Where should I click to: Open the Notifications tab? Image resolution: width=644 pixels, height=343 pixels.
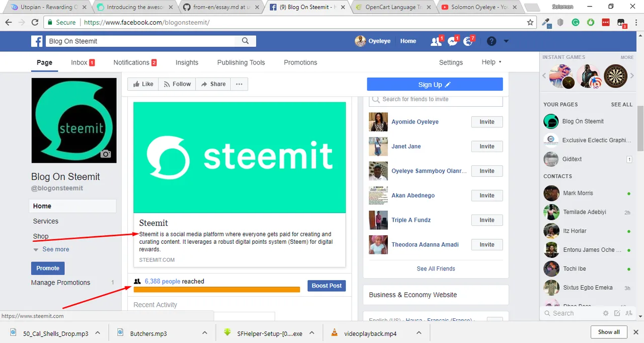pos(135,62)
